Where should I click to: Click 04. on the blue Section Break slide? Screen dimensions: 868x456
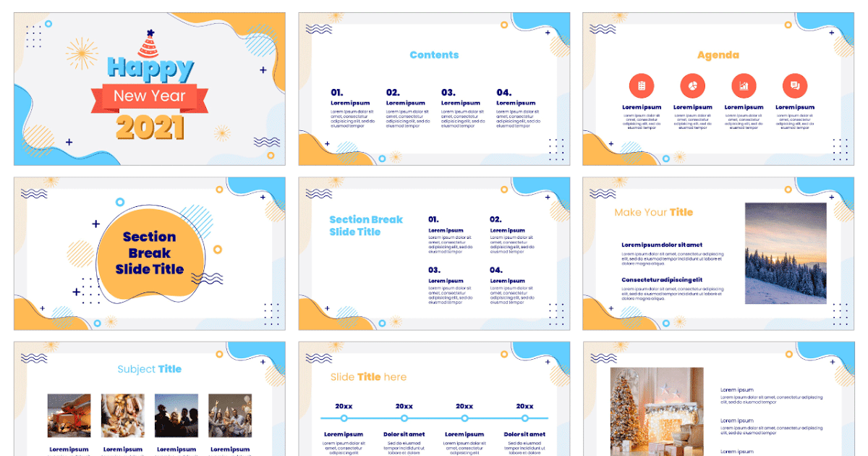coord(495,270)
